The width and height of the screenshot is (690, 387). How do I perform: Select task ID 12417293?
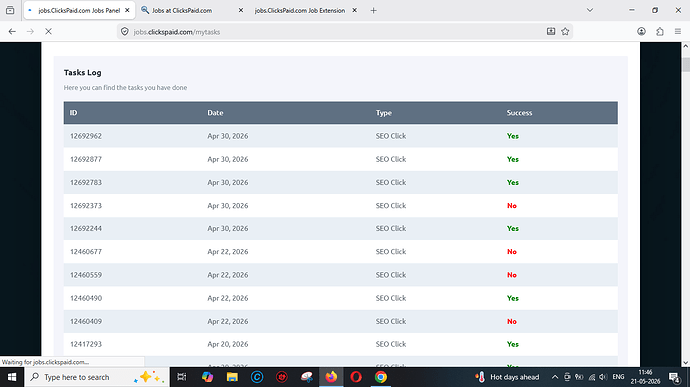[86, 344]
